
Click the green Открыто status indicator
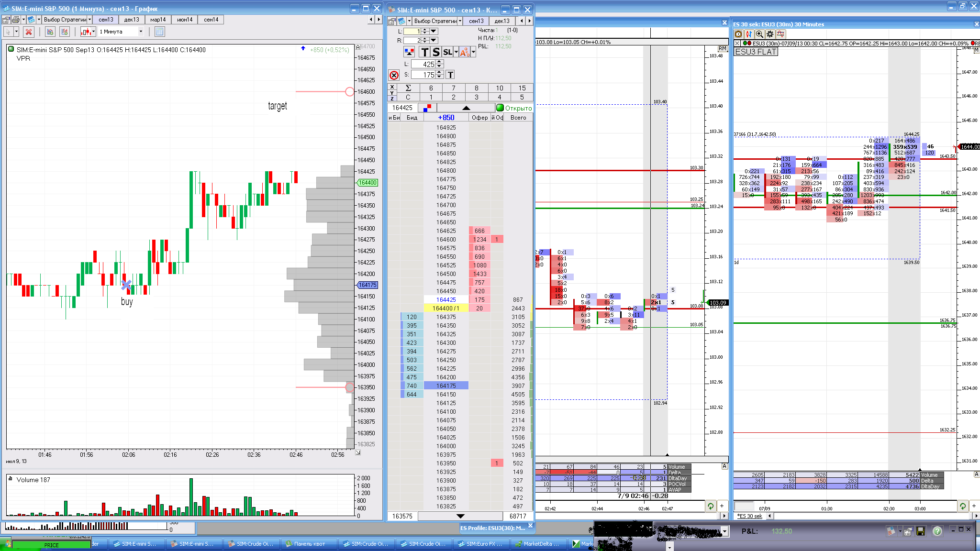pyautogui.click(x=514, y=108)
